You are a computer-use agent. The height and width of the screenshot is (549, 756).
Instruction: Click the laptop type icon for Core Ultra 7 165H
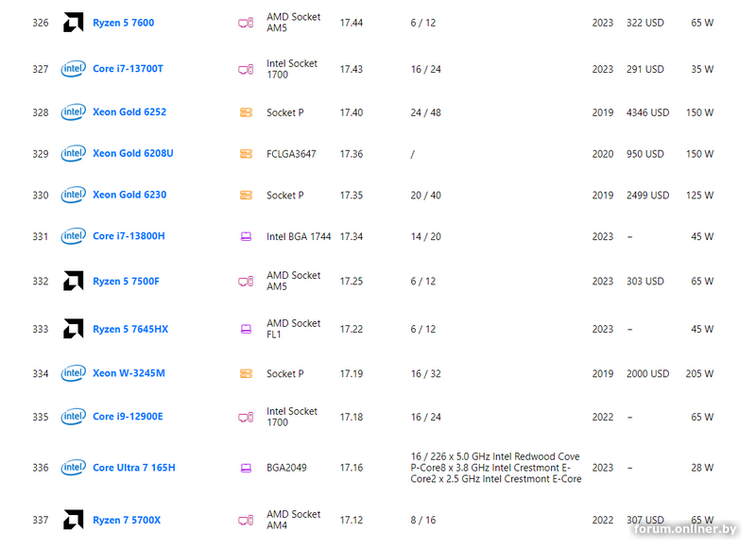[246, 468]
